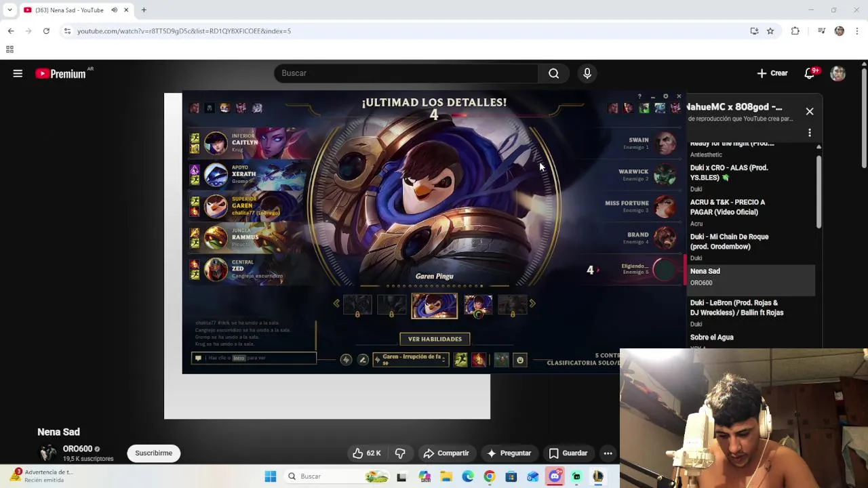This screenshot has width=868, height=488.
Task: Open the Chrome three-dot menu
Action: coord(857,31)
